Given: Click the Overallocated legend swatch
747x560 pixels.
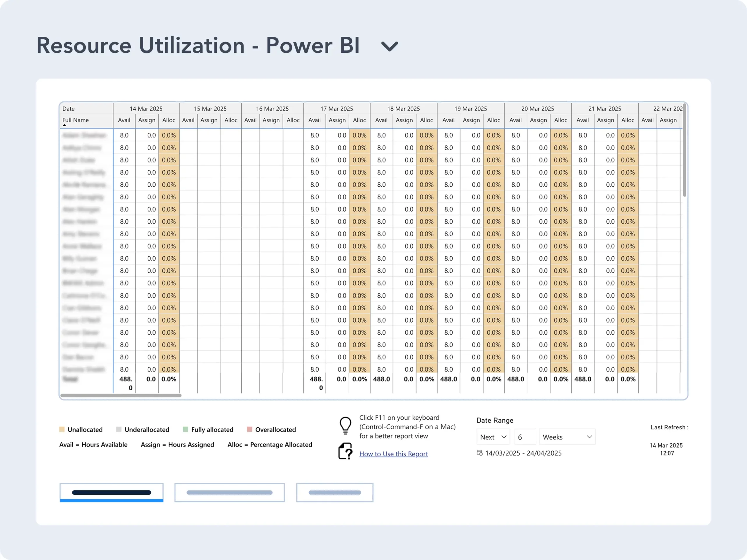Looking at the screenshot, I should pos(249,429).
